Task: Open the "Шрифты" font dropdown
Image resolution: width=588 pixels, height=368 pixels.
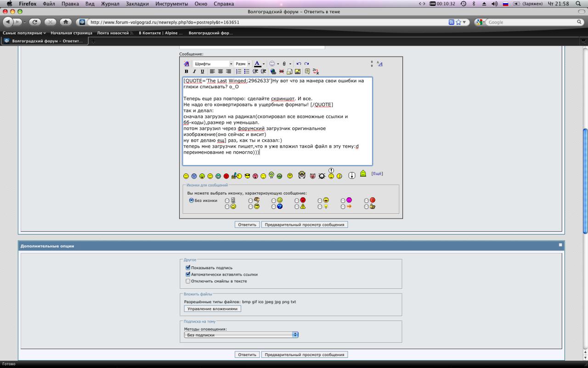Action: (213, 63)
